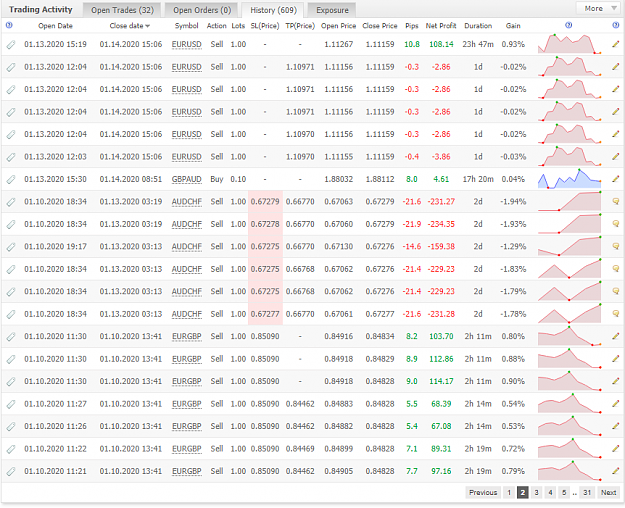This screenshot has width=625, height=508.
Task: Sort by Symbol column header
Action: pyautogui.click(x=187, y=26)
